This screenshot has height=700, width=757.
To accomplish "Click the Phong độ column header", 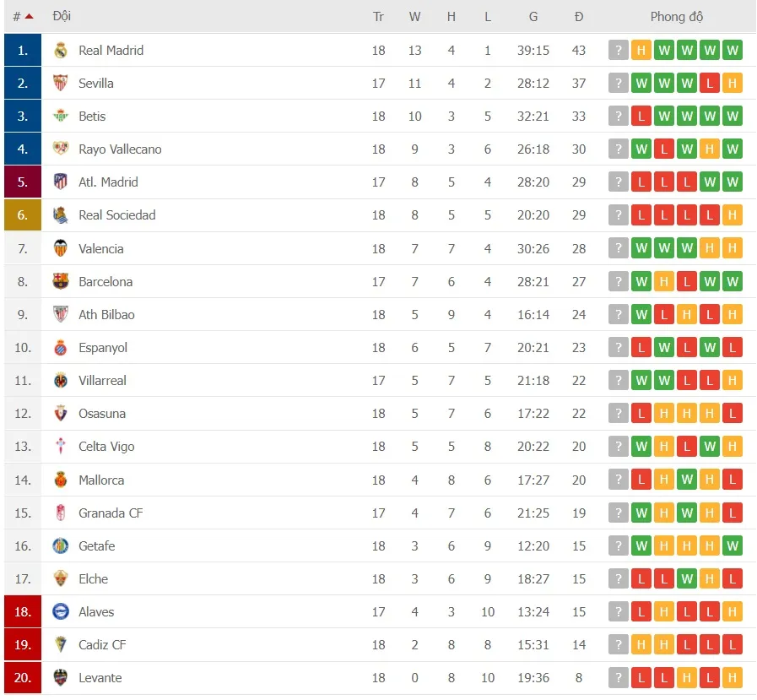I will 677,15.
